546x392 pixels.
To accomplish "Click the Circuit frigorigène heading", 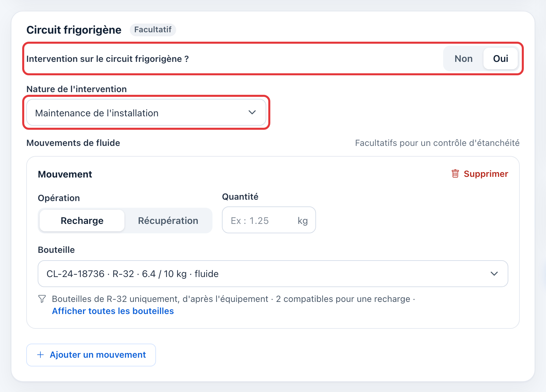I will click(74, 30).
